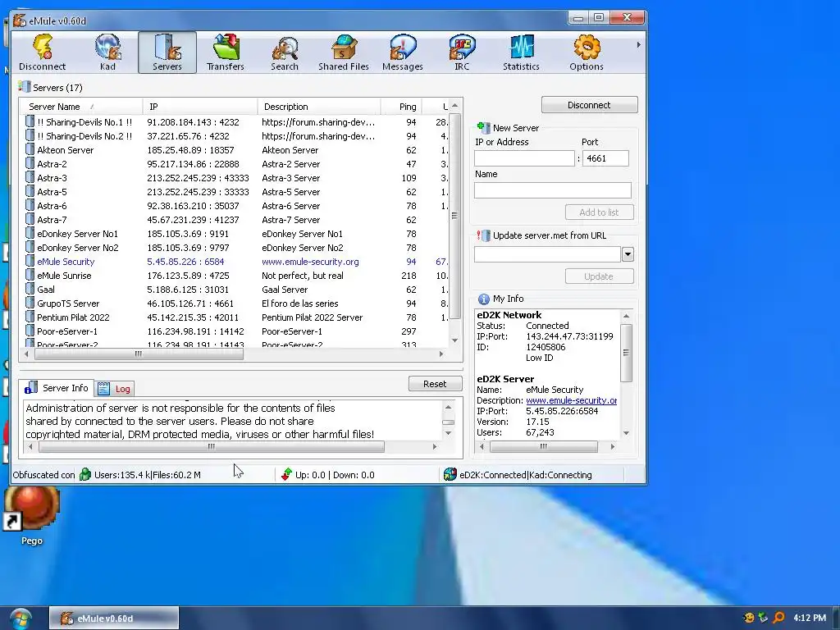Select the eMule Sunrise server row
840x630 pixels.
point(235,276)
